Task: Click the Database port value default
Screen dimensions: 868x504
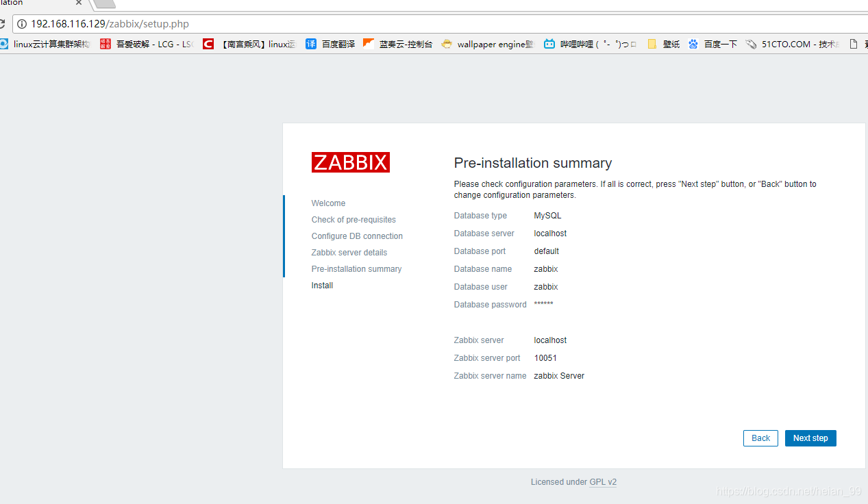Action: point(547,251)
